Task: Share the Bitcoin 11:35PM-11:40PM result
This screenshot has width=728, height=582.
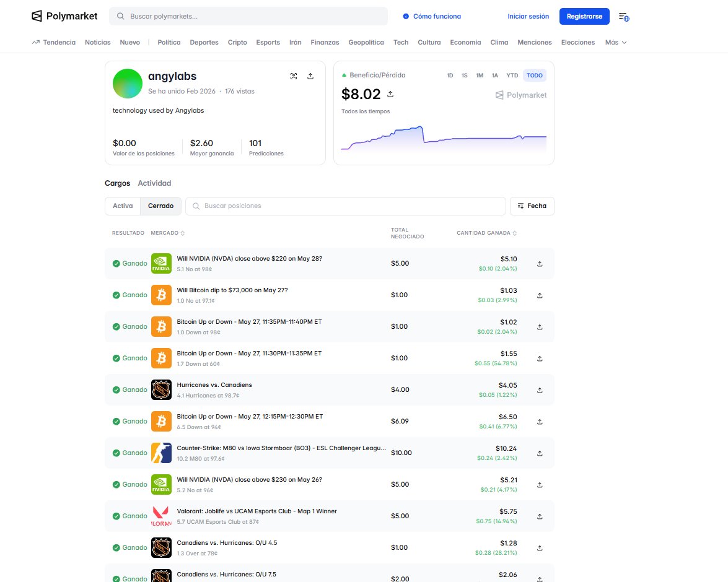Action: coord(540,327)
